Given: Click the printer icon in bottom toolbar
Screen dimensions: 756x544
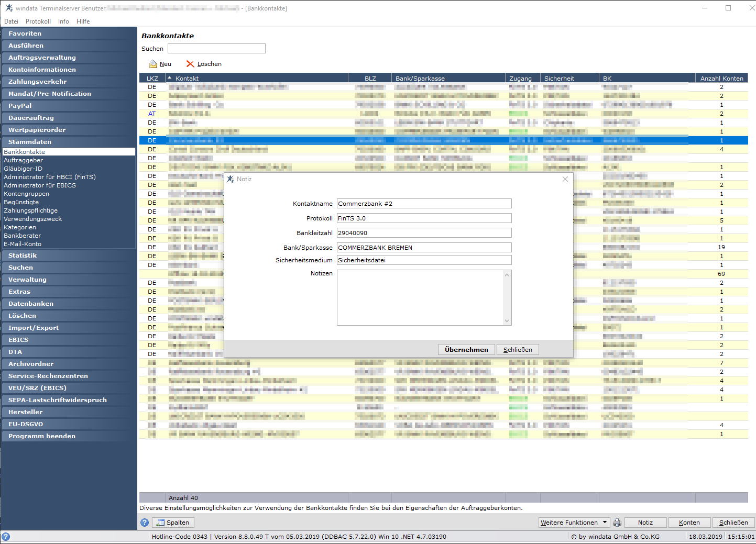Looking at the screenshot, I should click(x=617, y=523).
